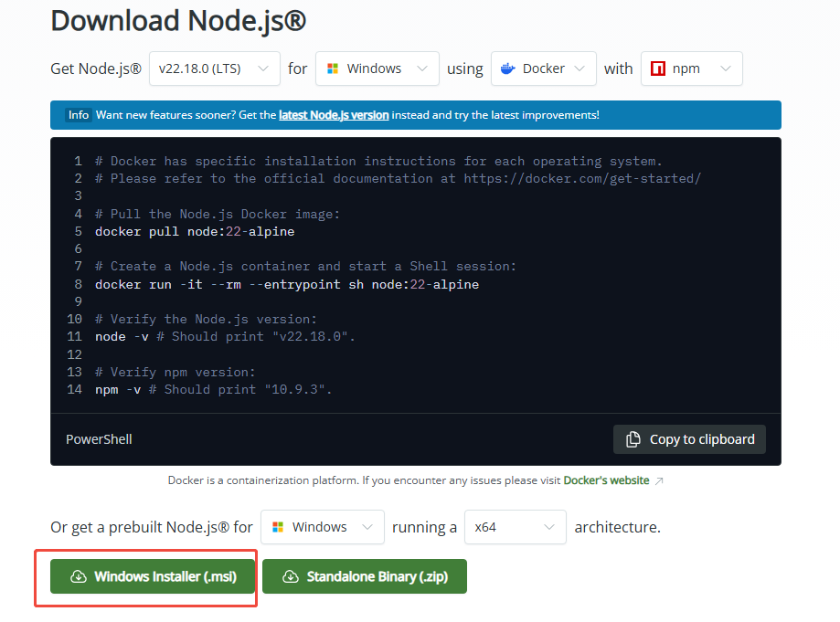
Task: Click the PowerShell label under the code
Action: click(x=99, y=439)
